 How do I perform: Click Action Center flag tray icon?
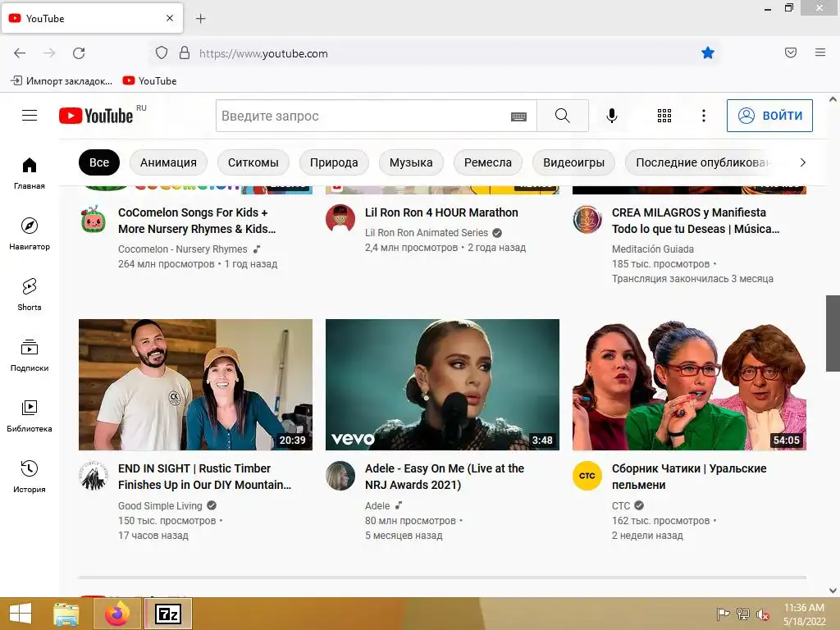coord(724,614)
